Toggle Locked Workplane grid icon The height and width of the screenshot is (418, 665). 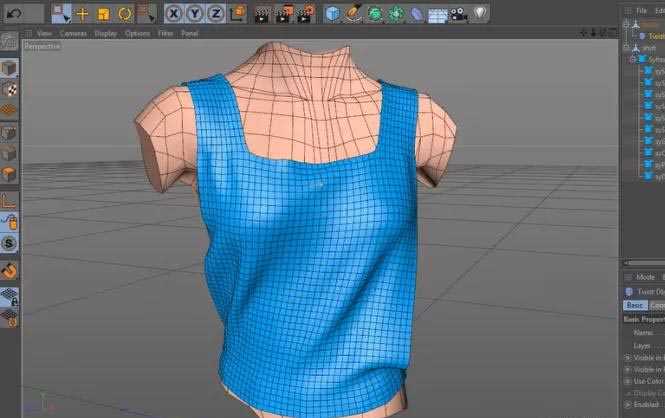coord(9,297)
